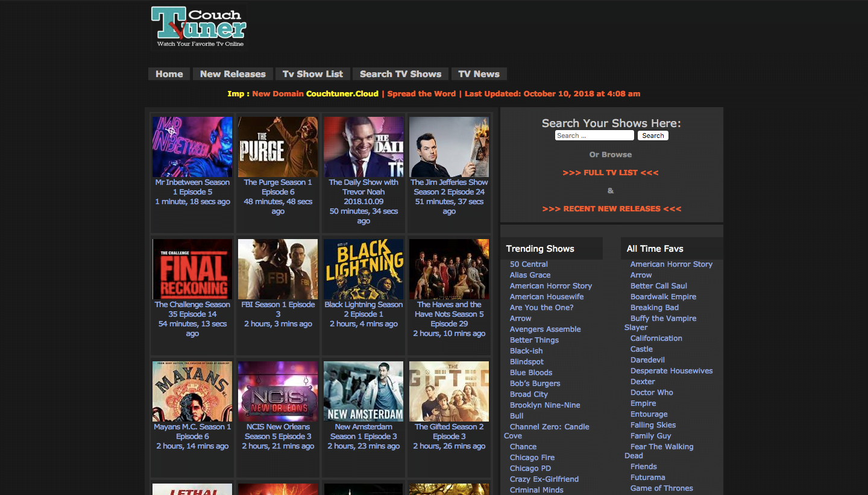Screen dimensions: 868x495
Task: Open Daredevil in All Time Favs
Action: [647, 360]
